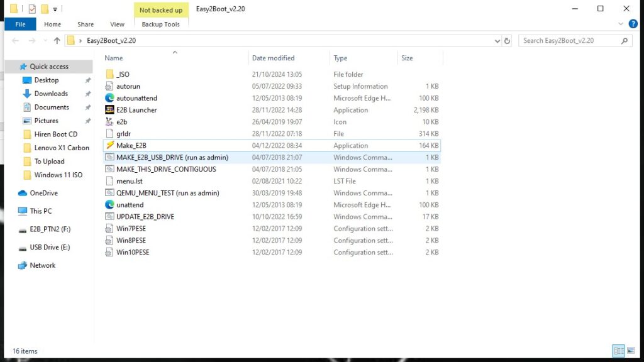Image resolution: width=644 pixels, height=362 pixels.
Task: Sort files by Date modified column
Action: (x=273, y=58)
